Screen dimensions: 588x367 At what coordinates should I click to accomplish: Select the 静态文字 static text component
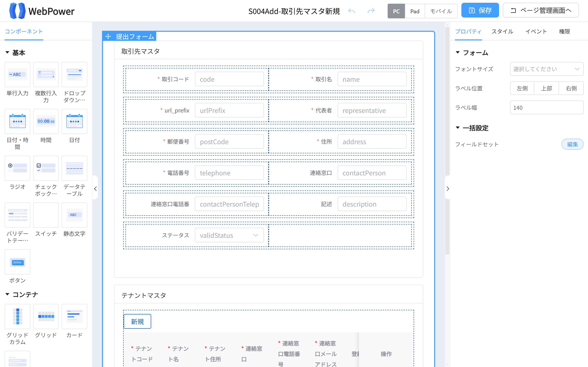[x=74, y=215]
